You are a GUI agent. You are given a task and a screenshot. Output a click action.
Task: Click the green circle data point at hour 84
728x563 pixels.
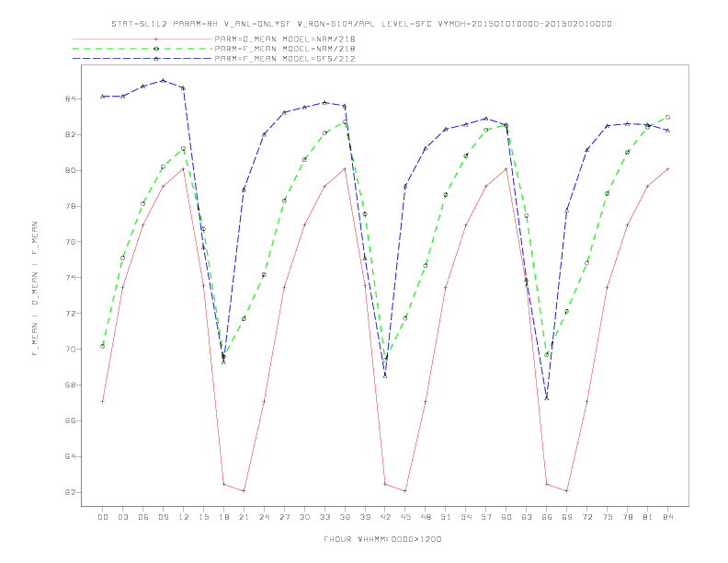668,117
